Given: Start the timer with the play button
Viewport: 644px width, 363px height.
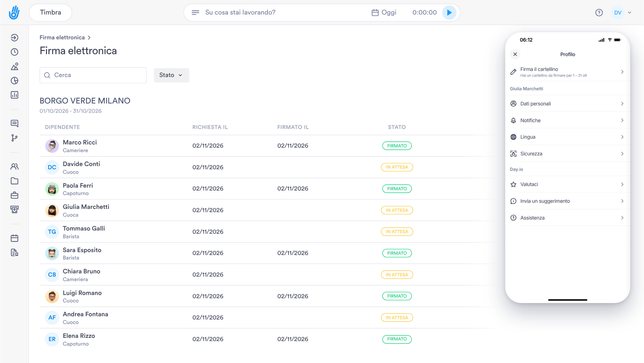Looking at the screenshot, I should pos(449,13).
